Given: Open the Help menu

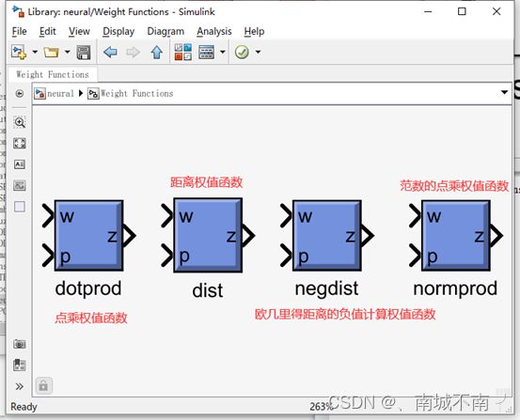Looking at the screenshot, I should tap(254, 31).
